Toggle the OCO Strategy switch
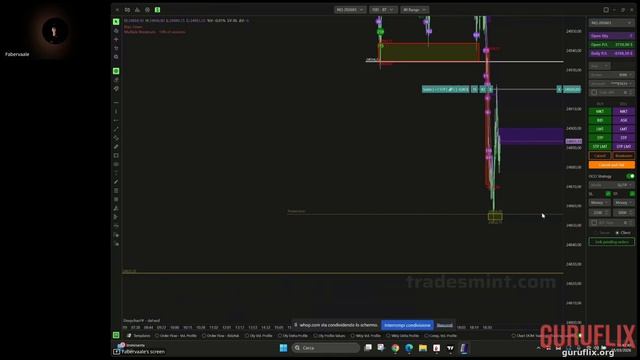This screenshot has width=640, height=360. [631, 176]
